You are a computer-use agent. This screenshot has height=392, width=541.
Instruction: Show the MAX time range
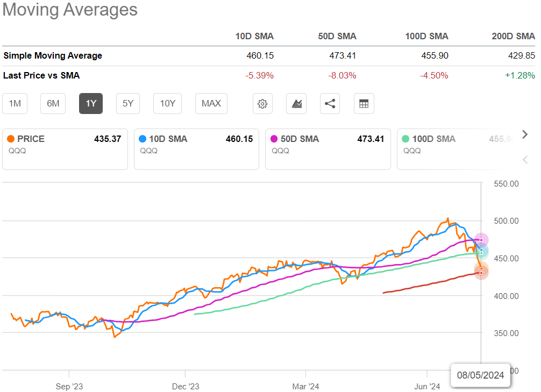pos(211,104)
